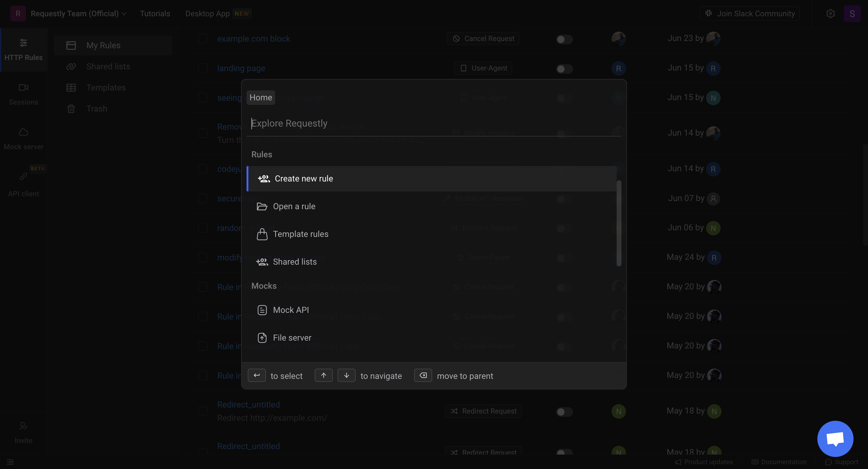Click Support in the footer

pos(841,462)
